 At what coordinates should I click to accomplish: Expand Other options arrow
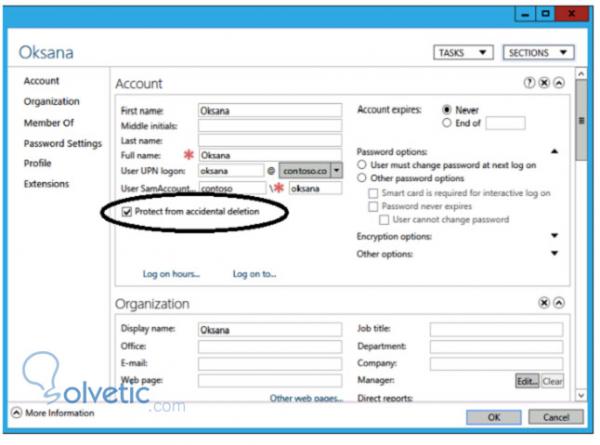pos(554,253)
